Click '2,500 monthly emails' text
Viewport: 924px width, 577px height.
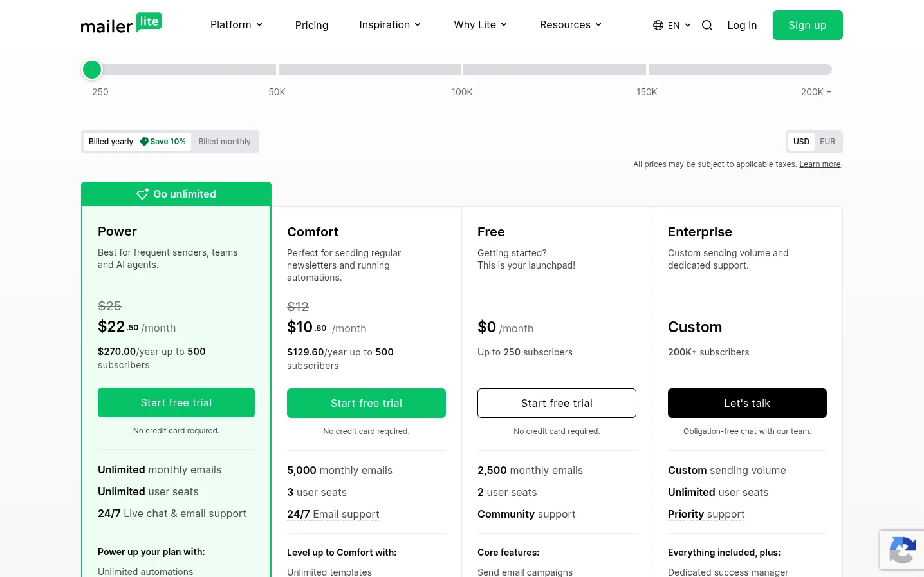pos(530,470)
